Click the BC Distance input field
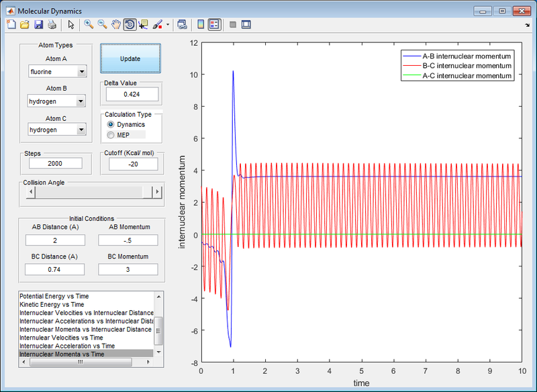537x392 pixels. (x=55, y=269)
